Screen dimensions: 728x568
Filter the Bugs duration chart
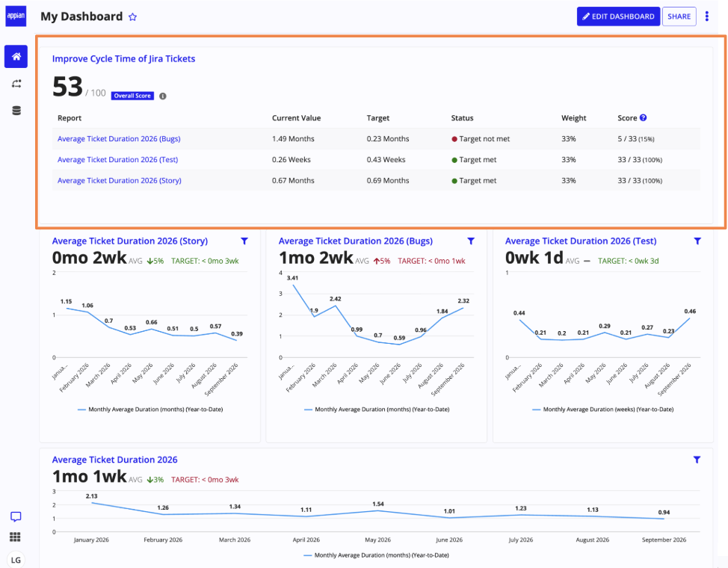click(x=471, y=241)
